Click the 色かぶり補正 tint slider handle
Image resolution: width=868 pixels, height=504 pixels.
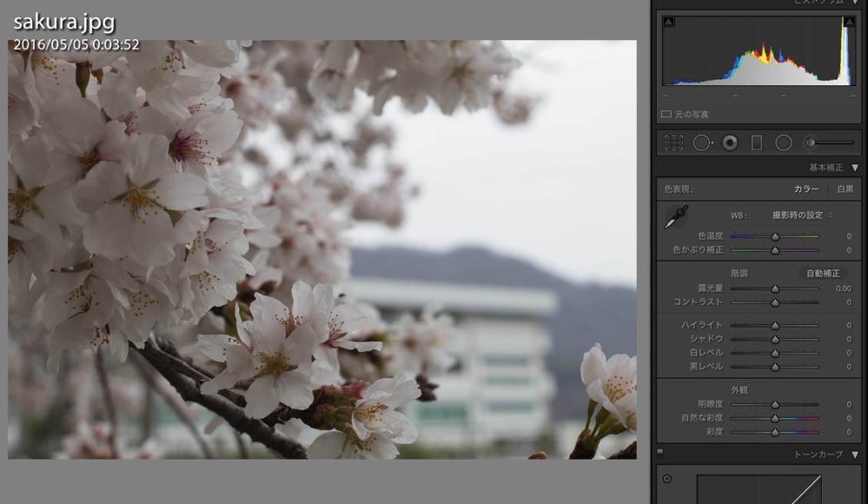(775, 250)
